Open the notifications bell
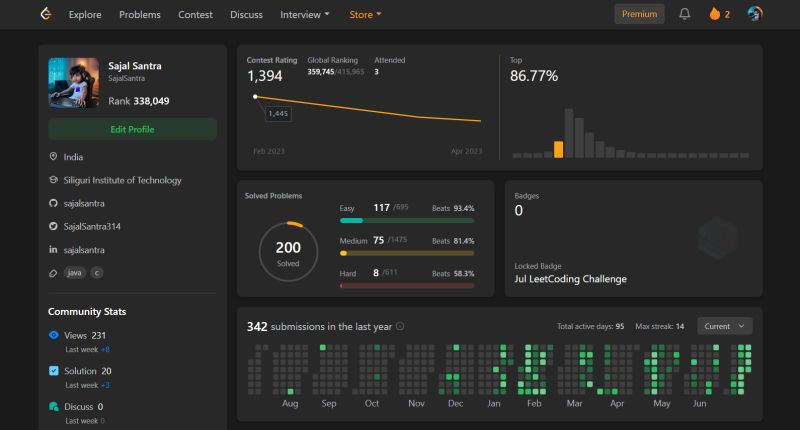 tap(684, 14)
